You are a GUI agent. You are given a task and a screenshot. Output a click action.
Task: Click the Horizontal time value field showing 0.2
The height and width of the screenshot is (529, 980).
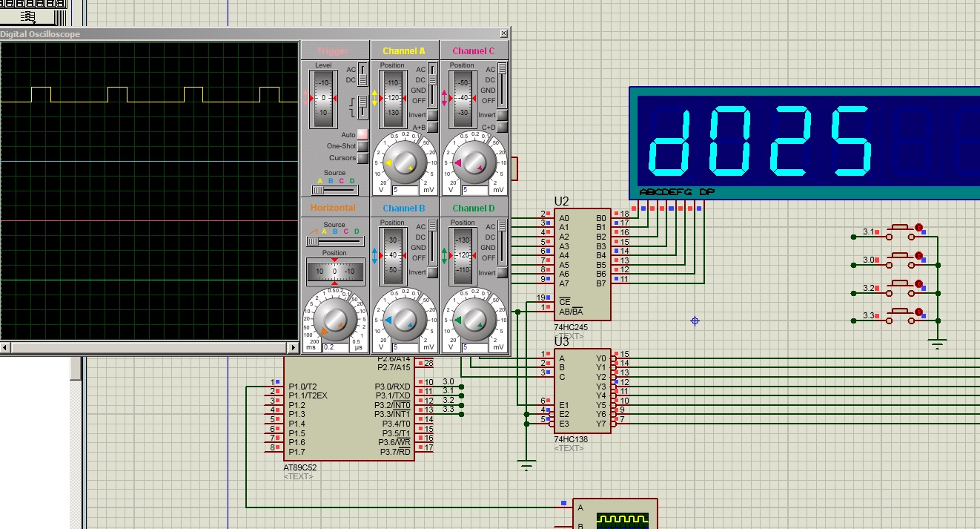(x=334, y=347)
